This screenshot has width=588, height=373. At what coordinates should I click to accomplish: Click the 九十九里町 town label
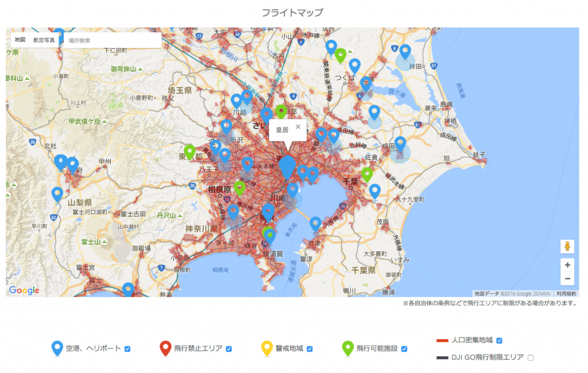tap(411, 199)
